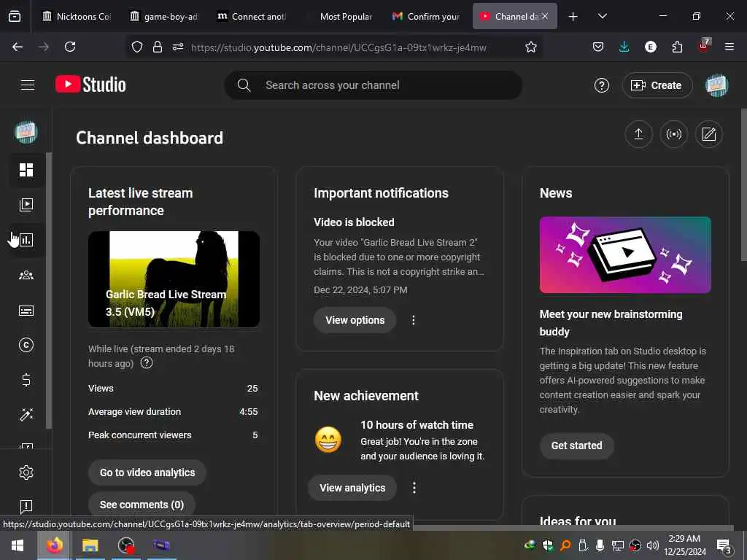This screenshot has width=747, height=560.
Task: Open the Dashboard sidebar icon
Action: coord(26,169)
